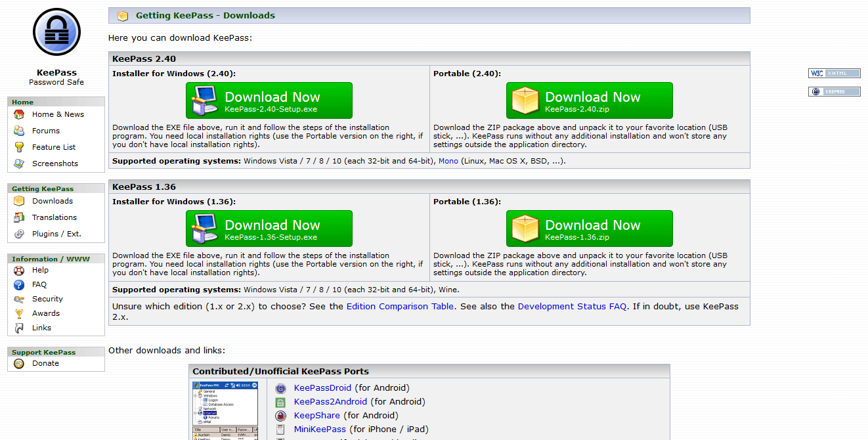Download KeePass-1.36.zip portable package
The image size is (868, 440).
590,229
